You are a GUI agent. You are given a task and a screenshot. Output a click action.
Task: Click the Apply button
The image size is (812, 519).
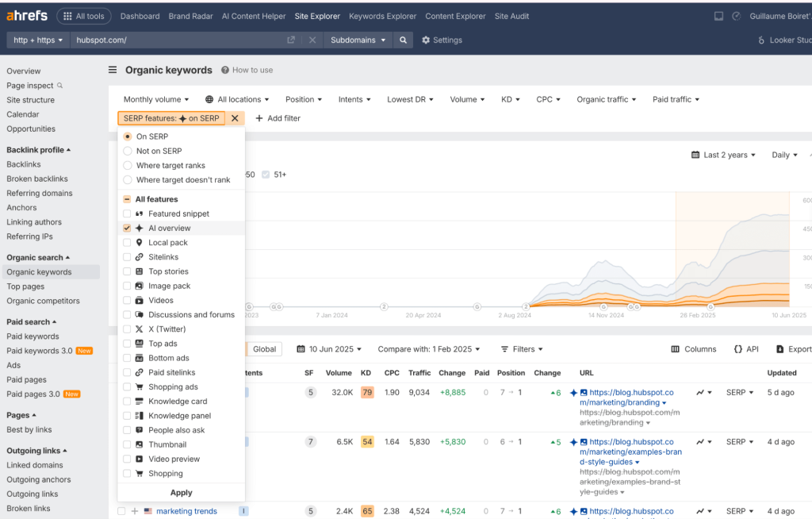182,493
